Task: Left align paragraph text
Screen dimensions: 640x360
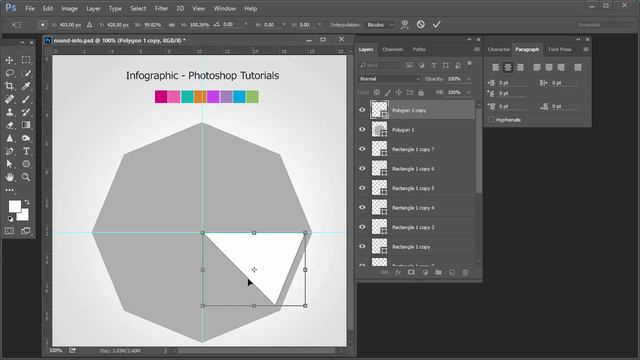Action: point(496,67)
